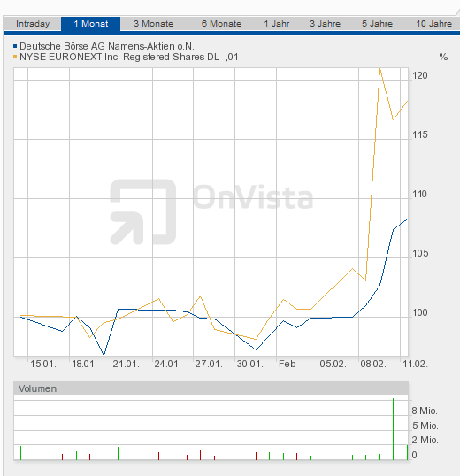
Task: Show the 6 Monate time range
Action: pos(221,24)
